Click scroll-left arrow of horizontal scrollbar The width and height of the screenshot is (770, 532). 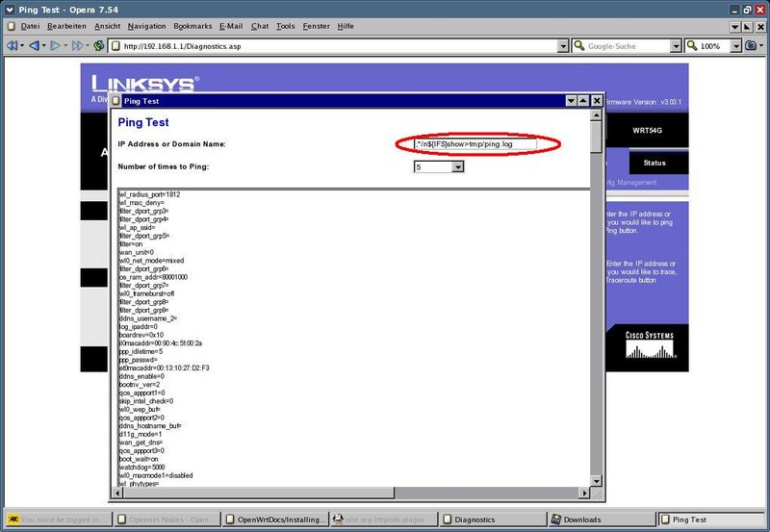(117, 493)
